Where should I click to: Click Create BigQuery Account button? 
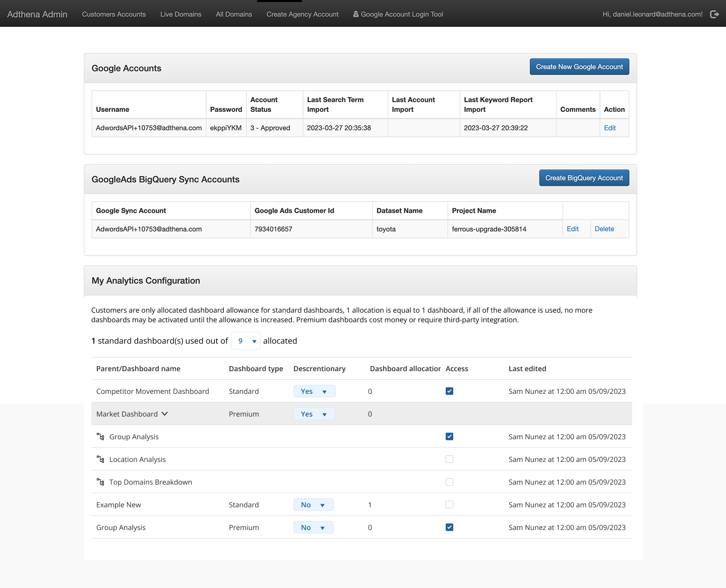coord(584,178)
